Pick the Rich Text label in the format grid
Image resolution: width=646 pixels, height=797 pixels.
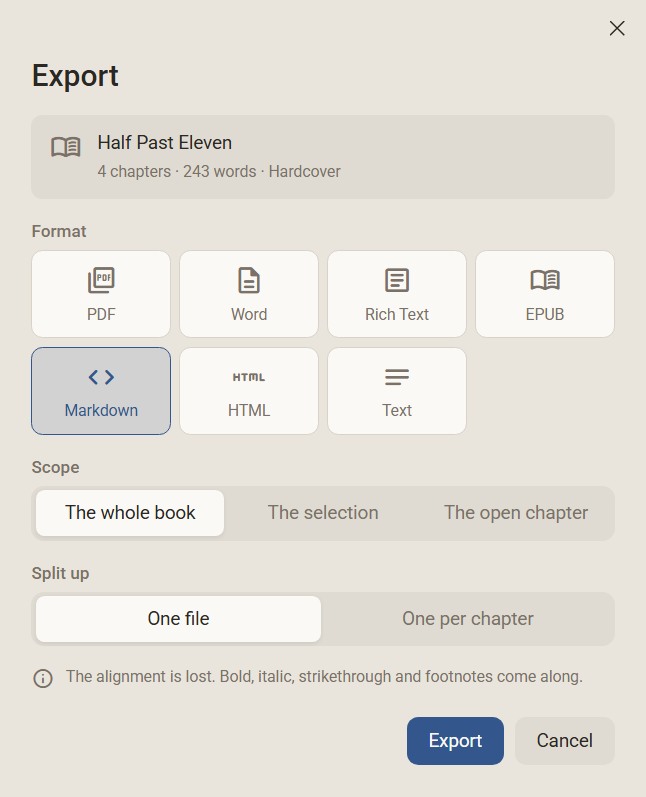click(x=397, y=314)
